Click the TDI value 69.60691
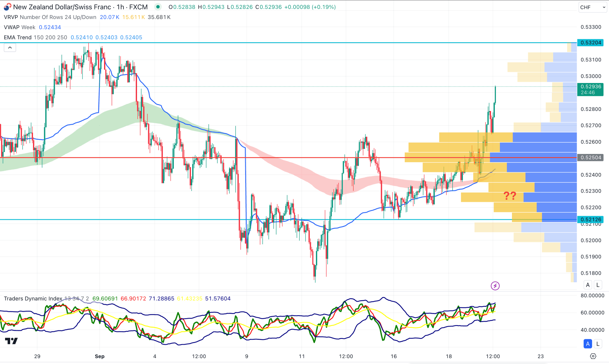Screen dimensions: 609x364 tap(105, 298)
